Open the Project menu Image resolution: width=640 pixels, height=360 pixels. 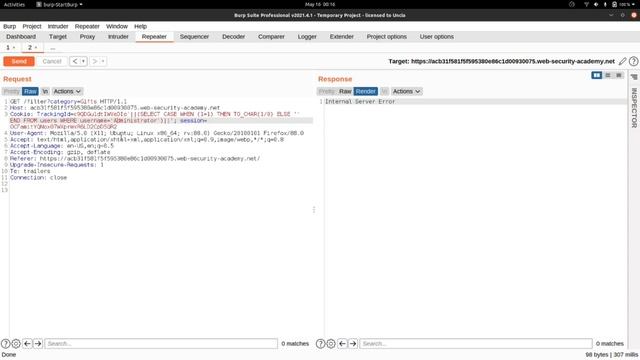click(32, 26)
